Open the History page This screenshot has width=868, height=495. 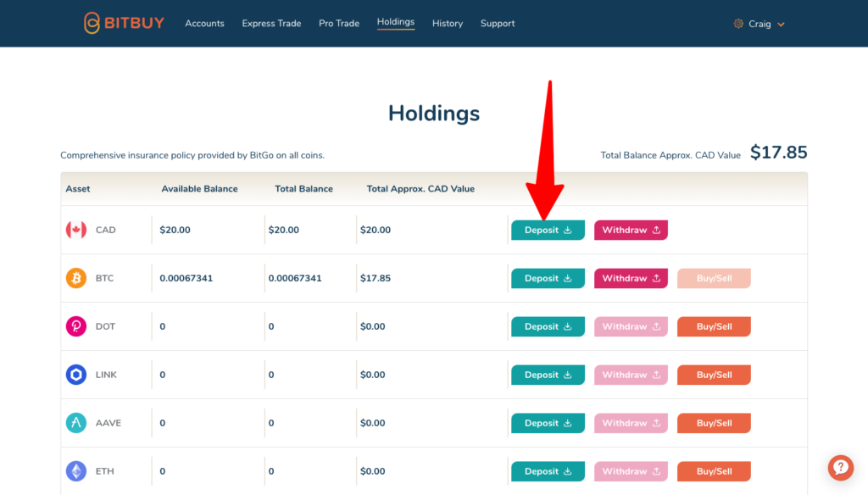pyautogui.click(x=448, y=23)
